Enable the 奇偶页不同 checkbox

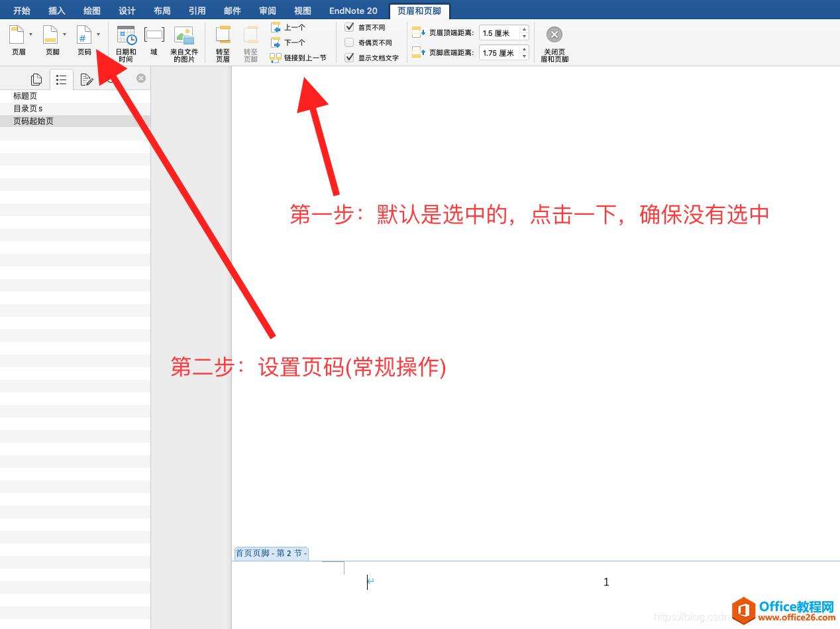point(350,42)
